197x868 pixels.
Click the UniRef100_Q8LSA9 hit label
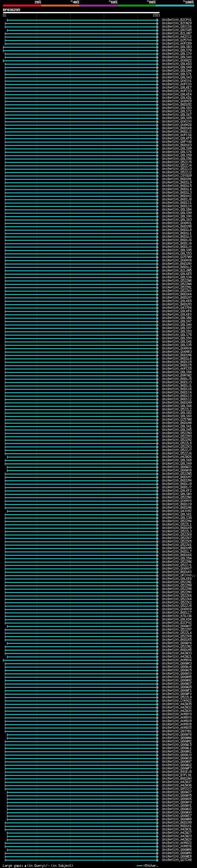pyautogui.click(x=176, y=67)
